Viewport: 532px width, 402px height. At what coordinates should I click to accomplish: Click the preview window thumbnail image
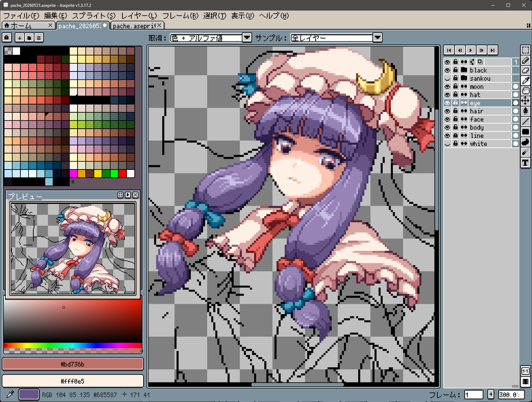pyautogui.click(x=73, y=248)
